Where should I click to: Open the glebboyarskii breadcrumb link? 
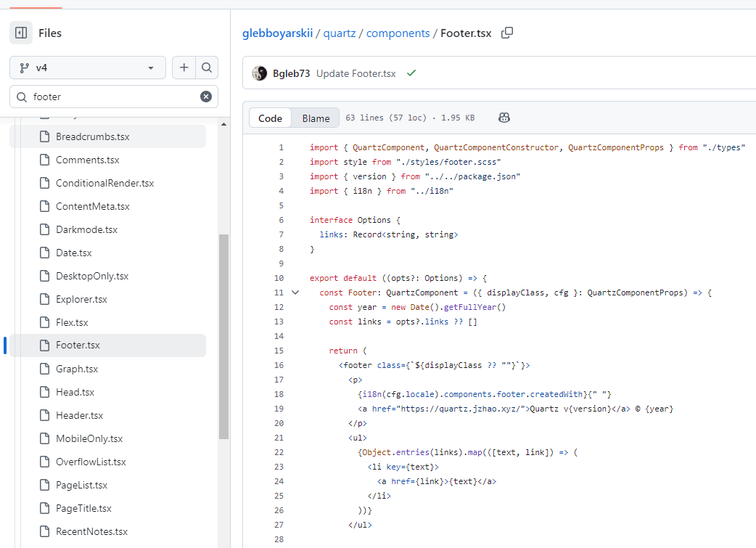coord(278,33)
